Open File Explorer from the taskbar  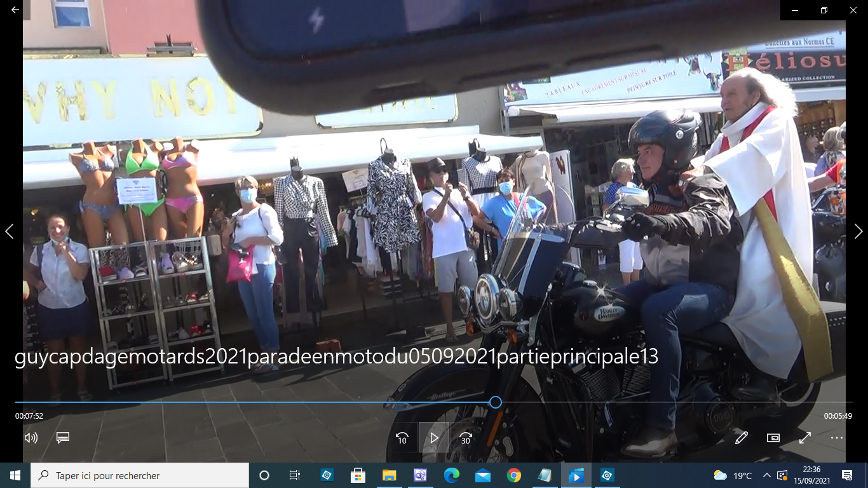[389, 475]
